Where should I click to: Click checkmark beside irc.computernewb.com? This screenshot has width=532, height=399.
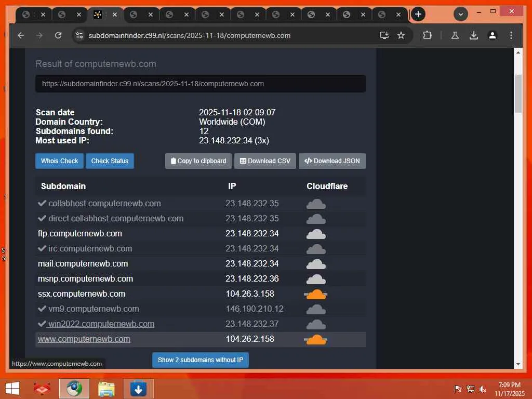[42, 249]
